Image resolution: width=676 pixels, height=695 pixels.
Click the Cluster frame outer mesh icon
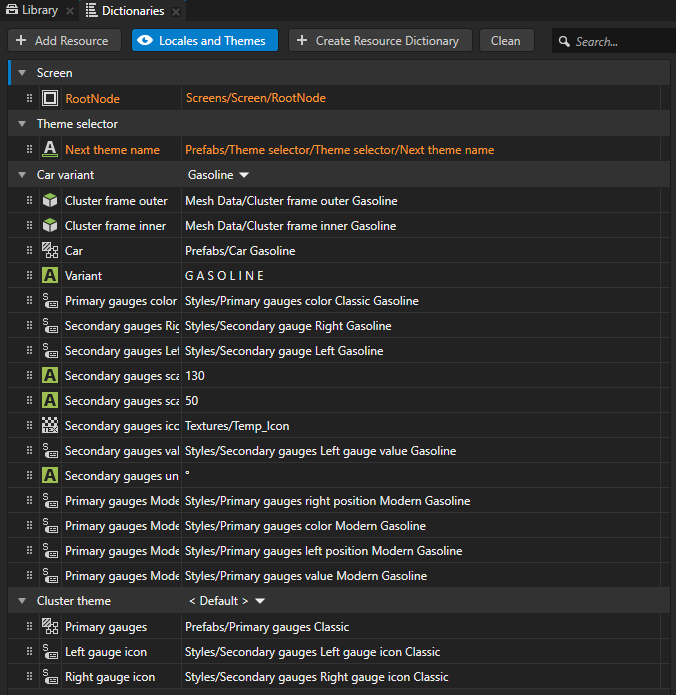50,201
